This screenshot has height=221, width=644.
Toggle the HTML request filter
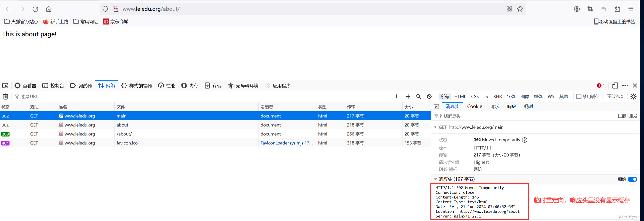click(460, 96)
